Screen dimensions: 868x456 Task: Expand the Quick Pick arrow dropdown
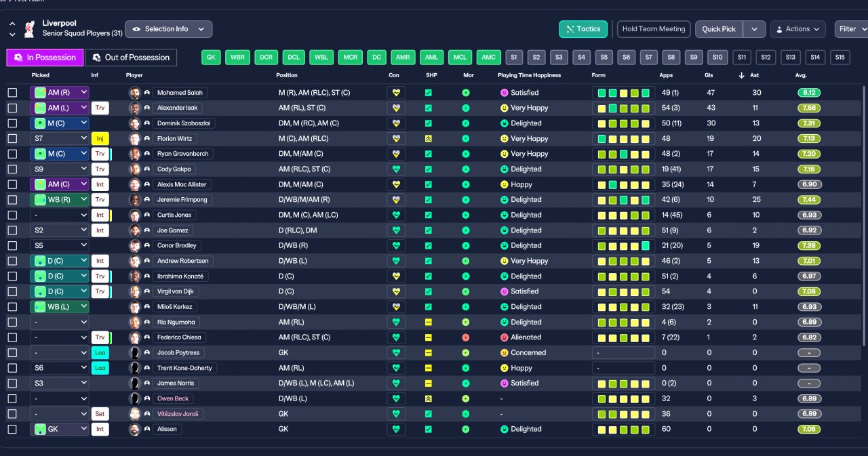coord(754,29)
